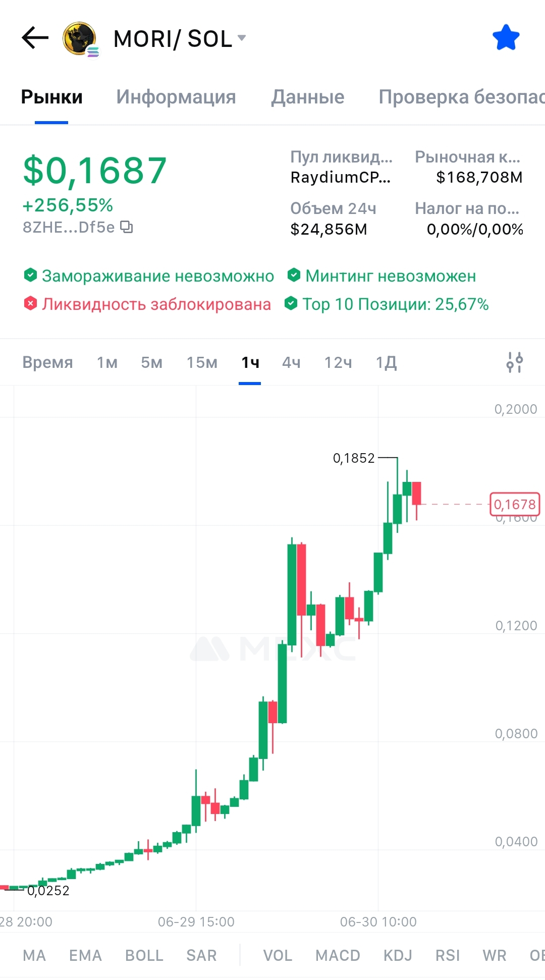
Task: Select the 4ч chart interval
Action: pyautogui.click(x=291, y=362)
